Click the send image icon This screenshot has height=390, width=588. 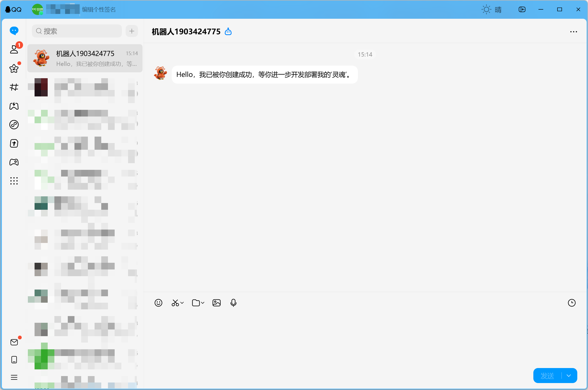point(216,303)
